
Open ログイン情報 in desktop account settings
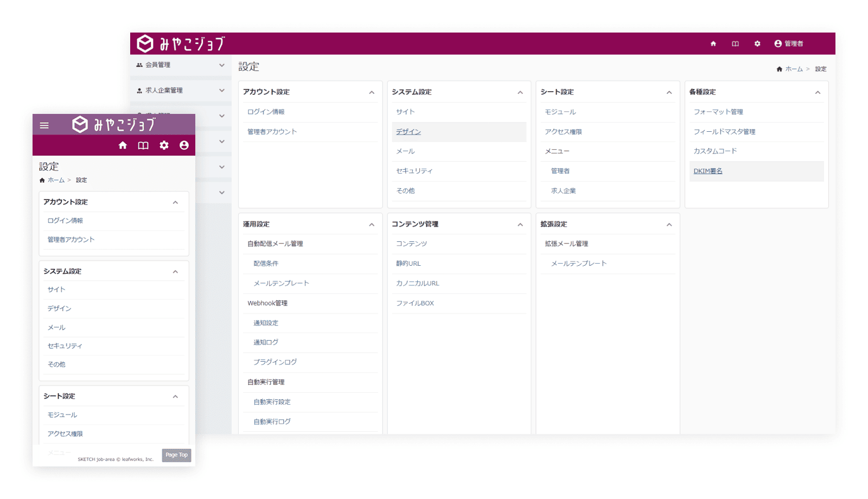(x=266, y=112)
